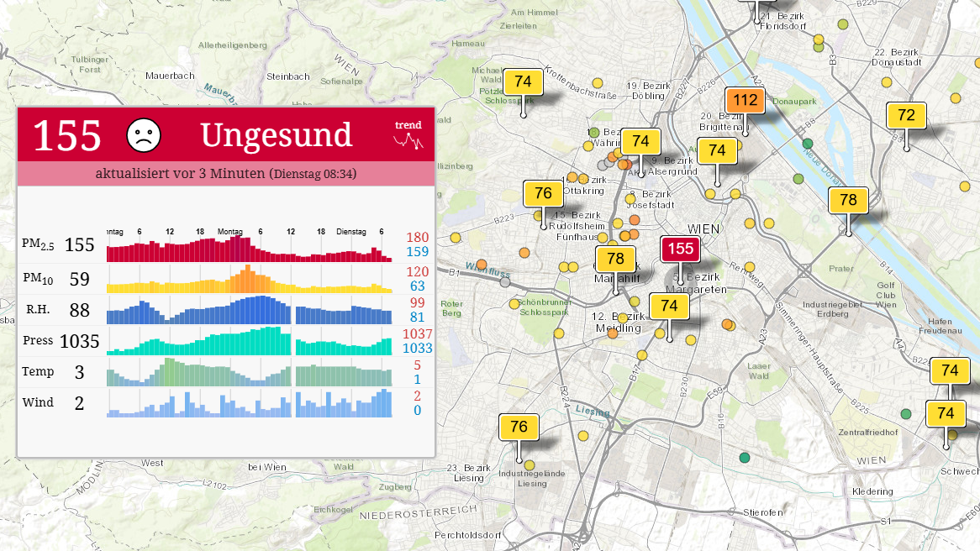Click the 74 marker near Alsergrund

(x=640, y=140)
